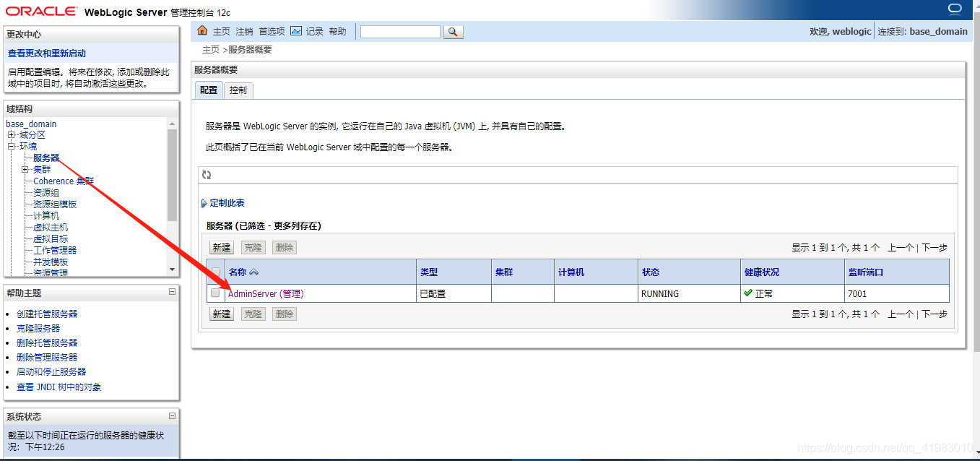The width and height of the screenshot is (980, 461).
Task: Select 资源组 tree item
Action: coord(46,193)
